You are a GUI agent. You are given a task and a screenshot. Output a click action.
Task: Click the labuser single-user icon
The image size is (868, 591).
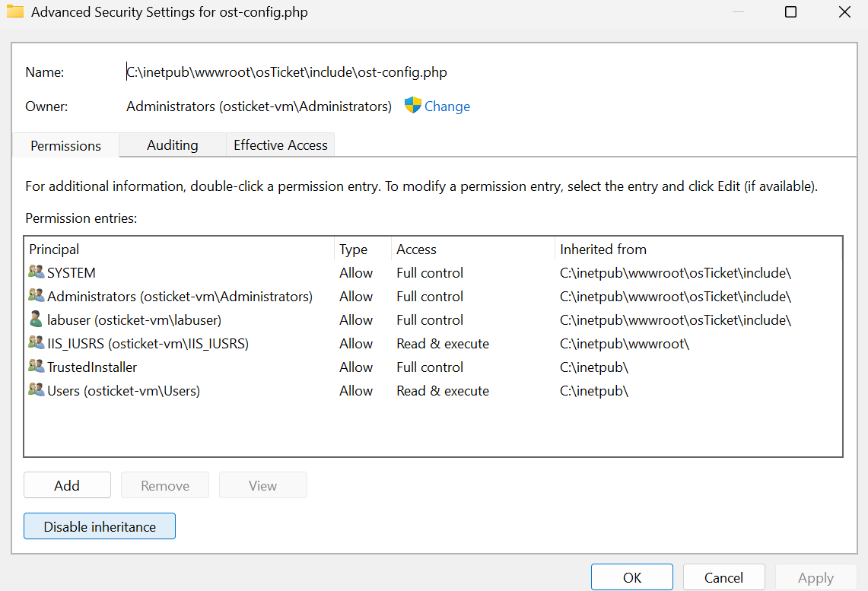pyautogui.click(x=37, y=319)
